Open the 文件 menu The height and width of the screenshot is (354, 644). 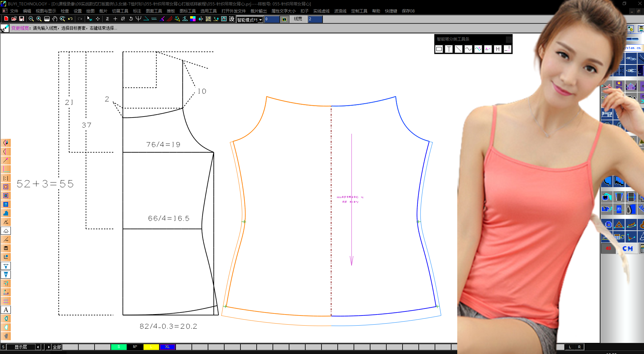point(14,11)
